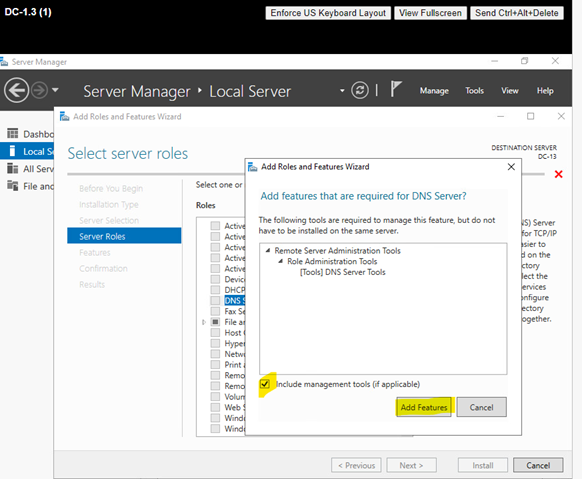Click the Add Roles wizard title icon
The height and width of the screenshot is (479, 582).
click(65, 117)
